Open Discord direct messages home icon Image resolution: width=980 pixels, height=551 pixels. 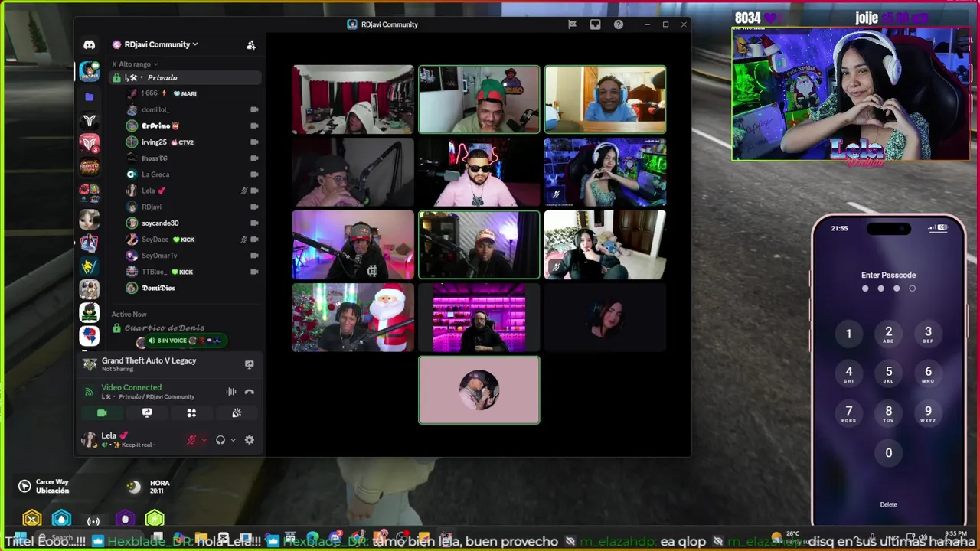pos(90,45)
